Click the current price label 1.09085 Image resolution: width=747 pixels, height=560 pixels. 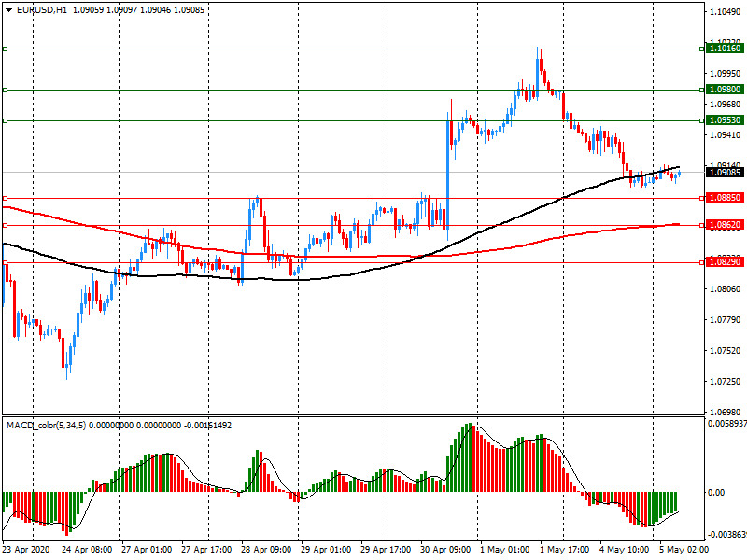click(x=725, y=173)
